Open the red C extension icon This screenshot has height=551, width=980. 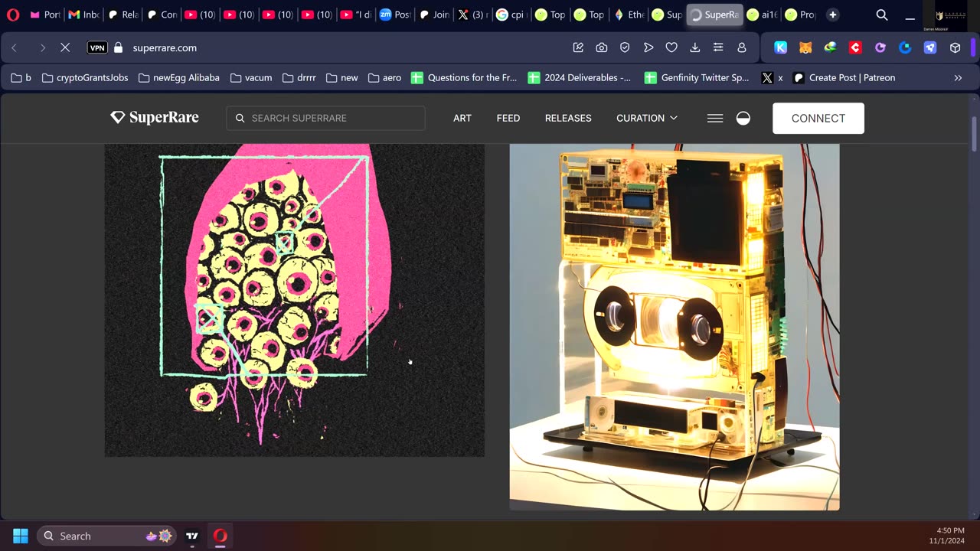tap(855, 47)
